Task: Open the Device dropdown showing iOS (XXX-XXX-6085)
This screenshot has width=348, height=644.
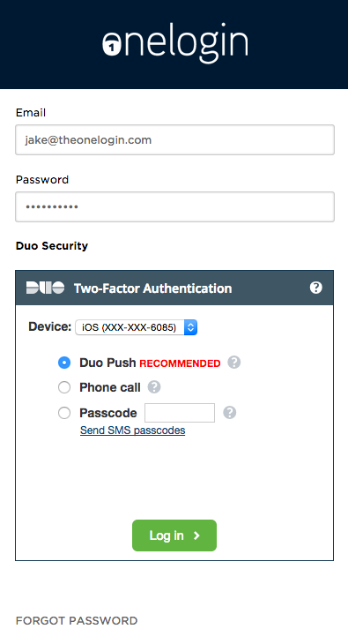Action: pyautogui.click(x=137, y=327)
